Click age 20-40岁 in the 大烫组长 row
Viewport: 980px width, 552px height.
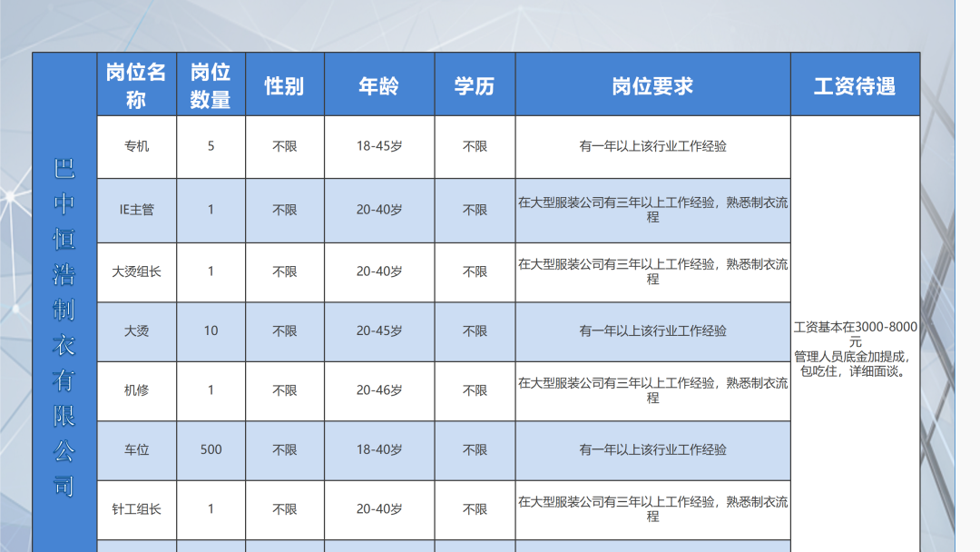pyautogui.click(x=378, y=272)
